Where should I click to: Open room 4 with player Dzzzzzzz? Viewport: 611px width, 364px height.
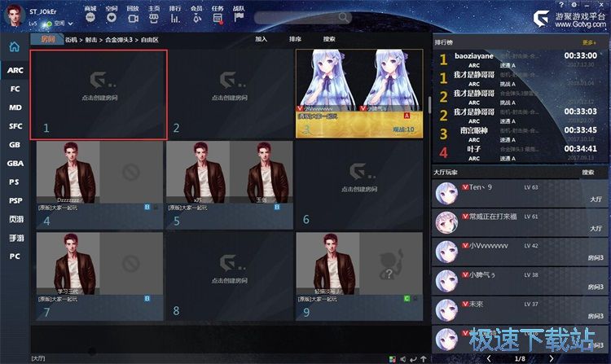coord(99,186)
